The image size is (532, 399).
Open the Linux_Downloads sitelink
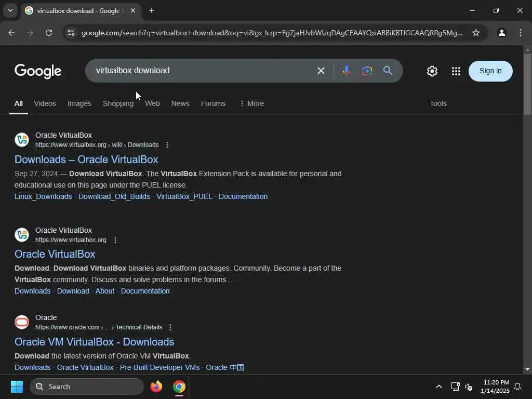43,196
